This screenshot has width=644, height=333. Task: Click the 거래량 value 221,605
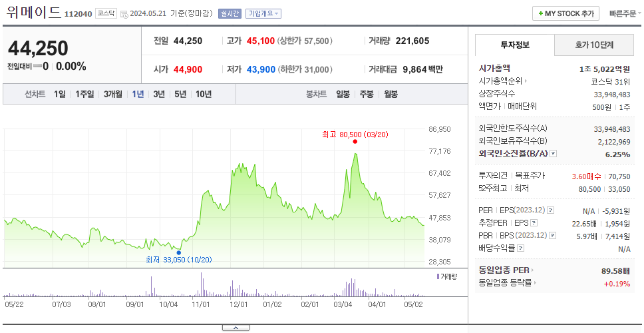pyautogui.click(x=412, y=41)
